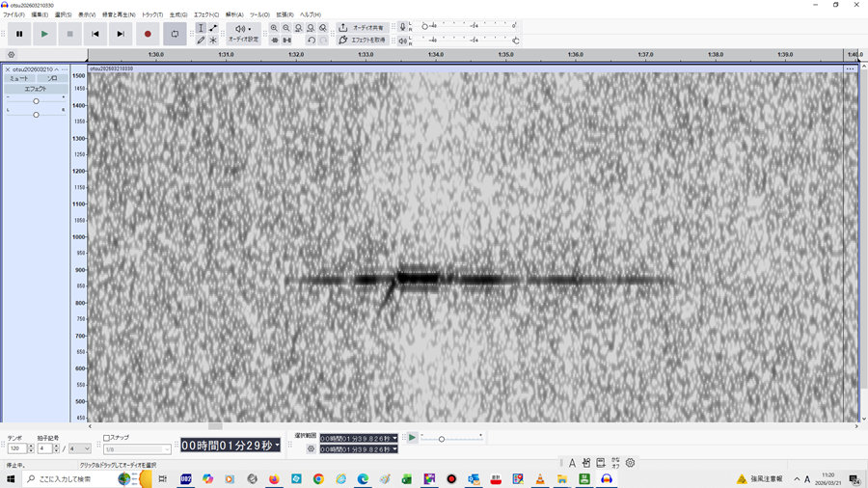The width and height of the screenshot is (868, 488).
Task: Click the track's エフェクト button
Action: pos(36,89)
